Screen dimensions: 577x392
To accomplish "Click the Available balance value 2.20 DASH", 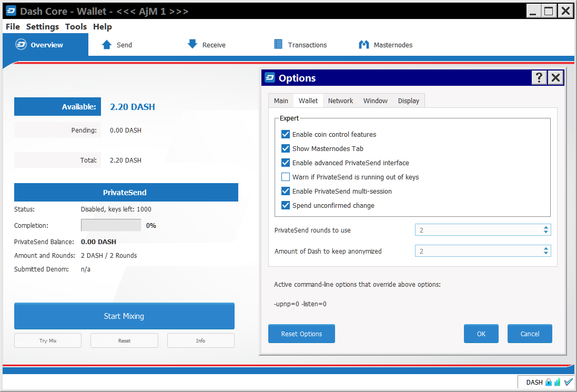I will click(133, 107).
